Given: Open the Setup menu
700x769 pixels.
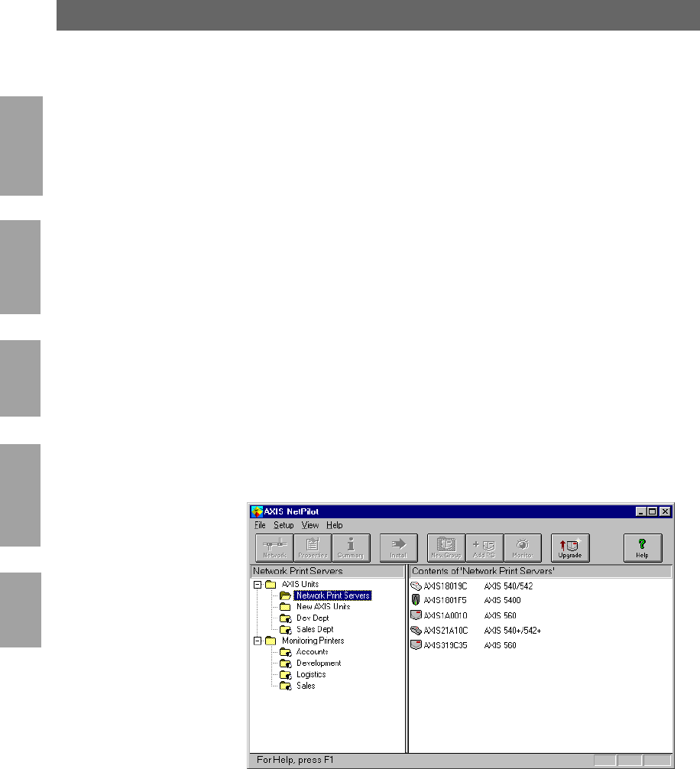Looking at the screenshot, I should coord(284,525).
